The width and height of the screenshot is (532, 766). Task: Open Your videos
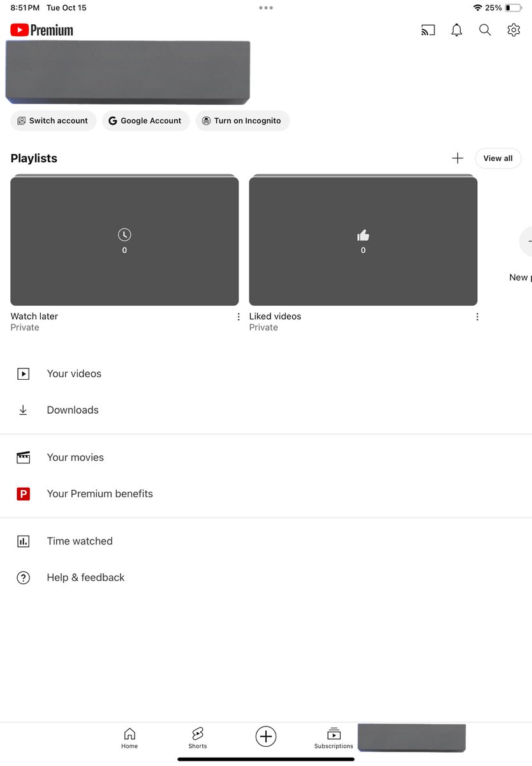pyautogui.click(x=266, y=374)
